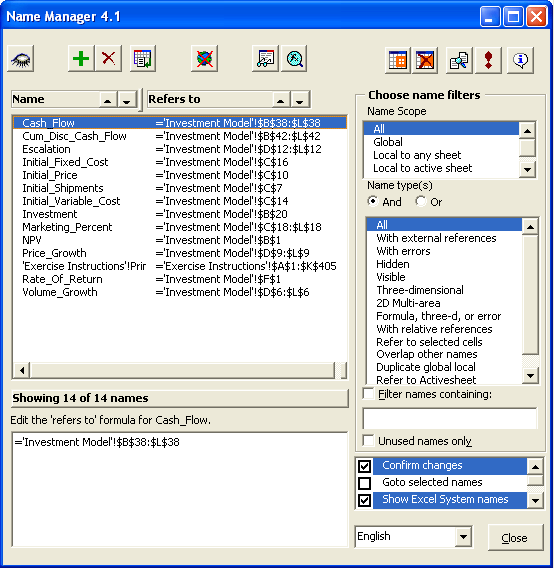The image size is (554, 568).
Task: Click the Close button
Action: (515, 538)
